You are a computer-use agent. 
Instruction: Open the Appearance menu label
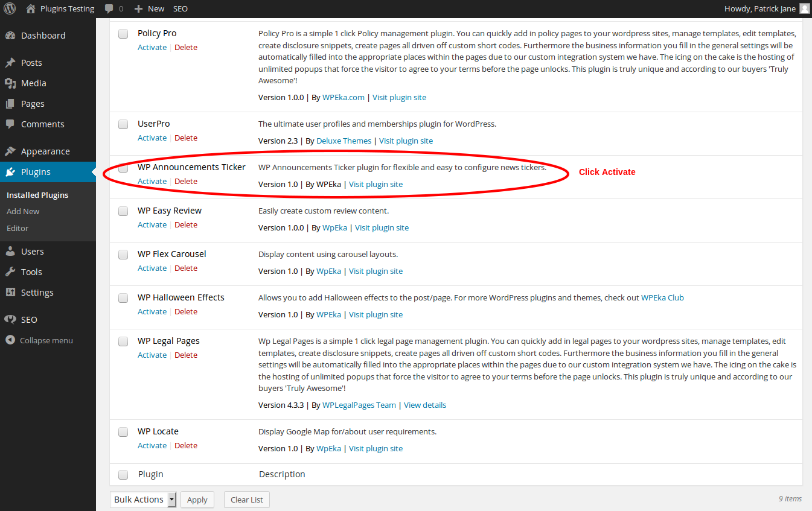(x=45, y=151)
